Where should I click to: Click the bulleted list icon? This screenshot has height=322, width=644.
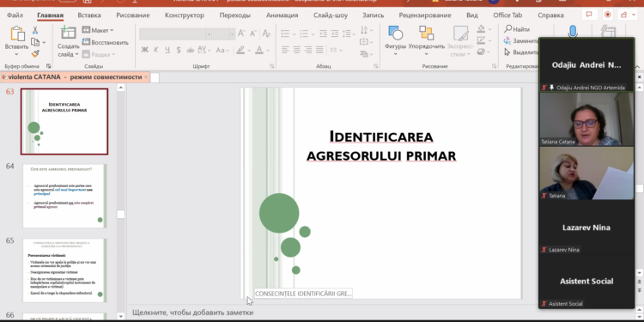point(285,33)
